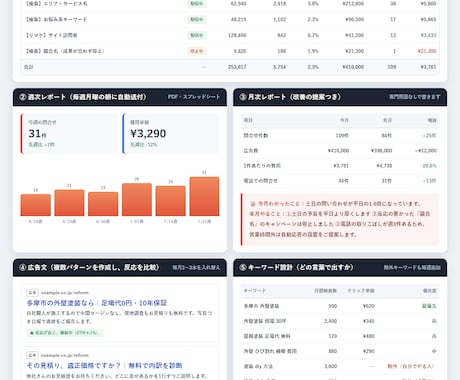This screenshot has width=460, height=380.
Task: Click the red monthly insights note box
Action: [x=340, y=219]
